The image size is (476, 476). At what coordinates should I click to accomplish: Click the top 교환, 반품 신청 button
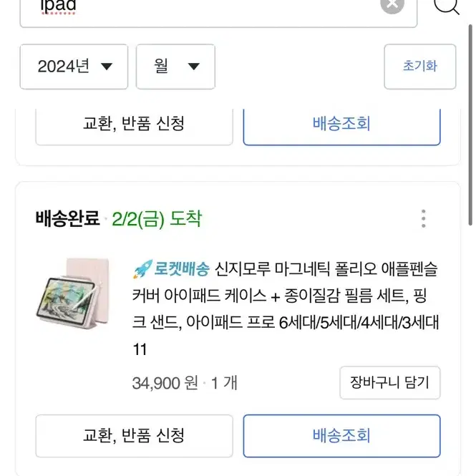click(x=134, y=126)
